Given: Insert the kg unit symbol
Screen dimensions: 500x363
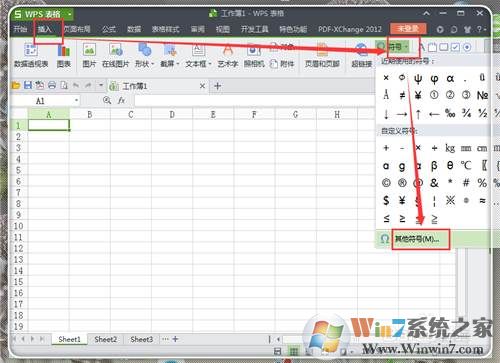Looking at the screenshot, I should pos(450,148).
